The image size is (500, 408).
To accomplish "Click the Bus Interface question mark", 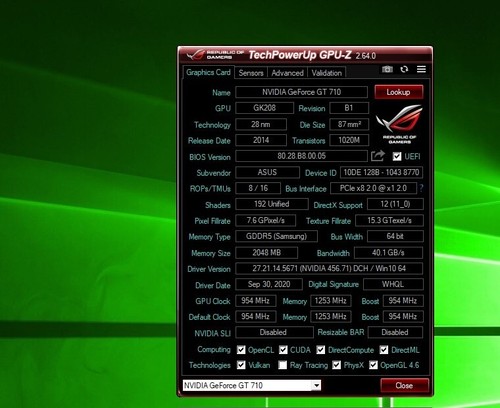I will pyautogui.click(x=421, y=188).
